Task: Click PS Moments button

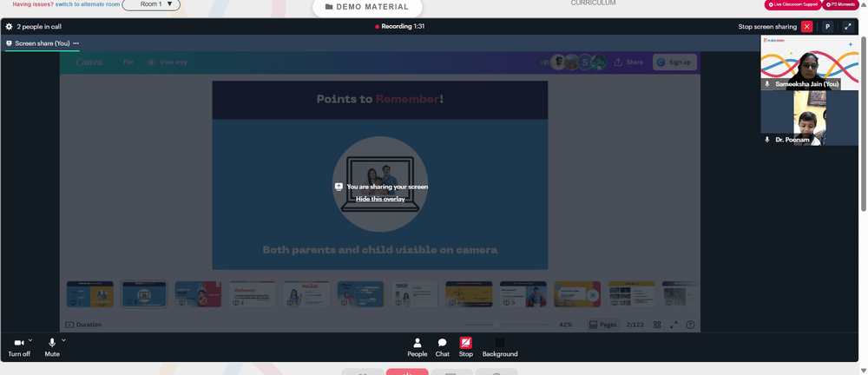Action: (x=839, y=4)
